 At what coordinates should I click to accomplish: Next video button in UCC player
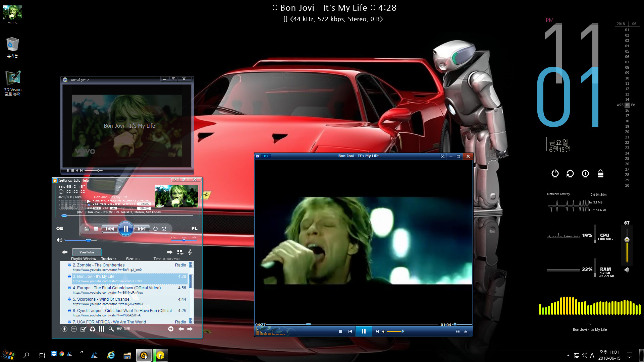coord(377,331)
